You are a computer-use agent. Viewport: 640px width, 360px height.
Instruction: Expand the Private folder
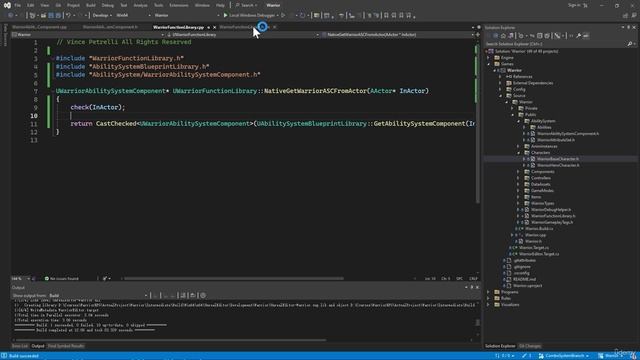click(x=513, y=108)
